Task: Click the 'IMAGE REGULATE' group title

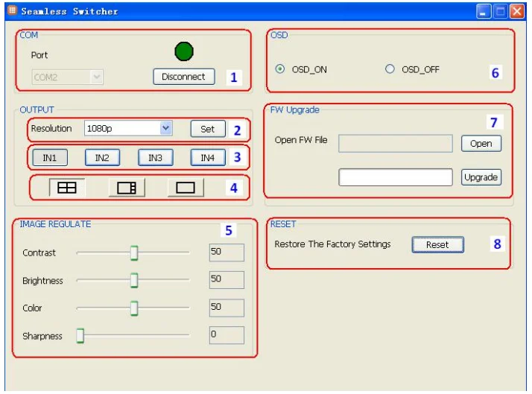Action: [x=55, y=224]
